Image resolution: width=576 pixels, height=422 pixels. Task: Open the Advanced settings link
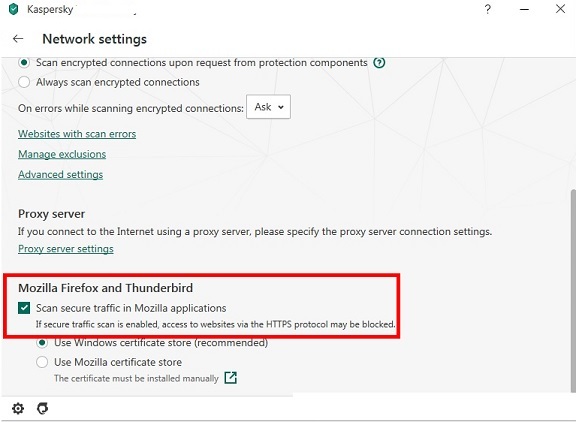tap(61, 174)
